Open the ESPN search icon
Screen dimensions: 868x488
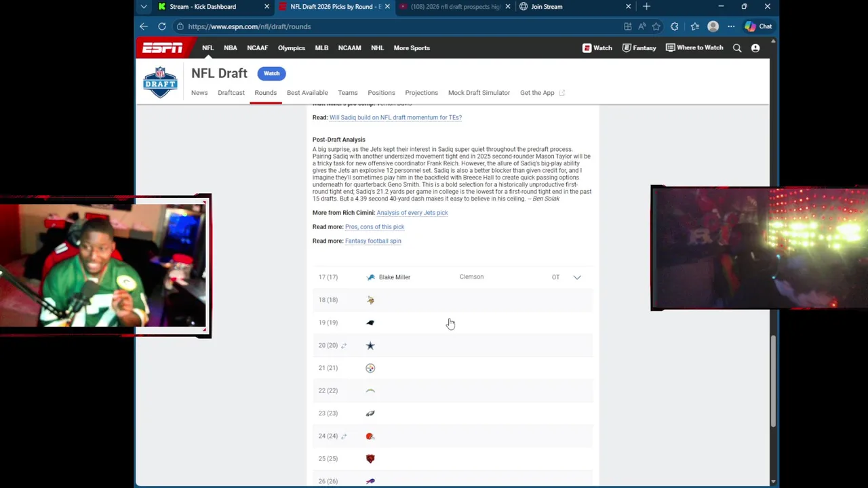point(737,48)
